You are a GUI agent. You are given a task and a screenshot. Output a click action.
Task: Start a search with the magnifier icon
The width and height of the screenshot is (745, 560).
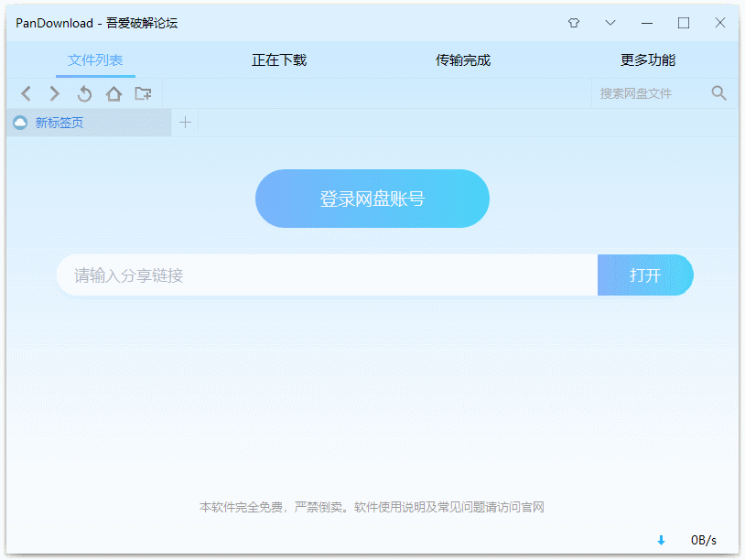(719, 92)
